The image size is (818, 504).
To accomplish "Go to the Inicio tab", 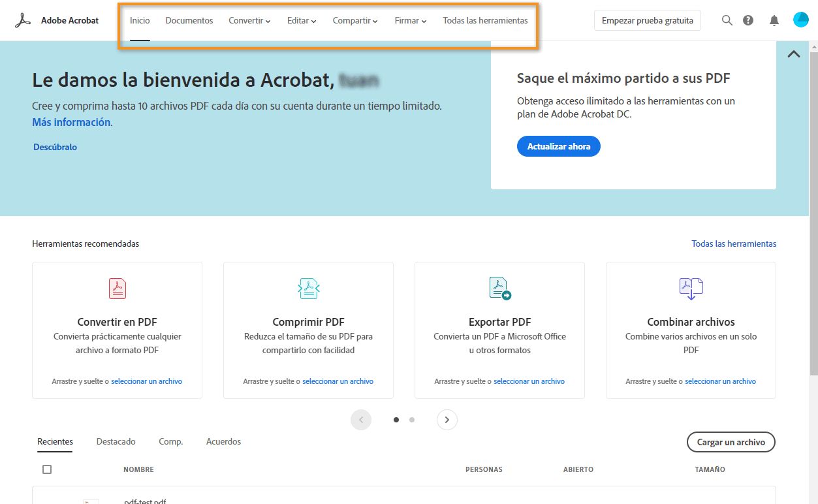I will [x=140, y=20].
